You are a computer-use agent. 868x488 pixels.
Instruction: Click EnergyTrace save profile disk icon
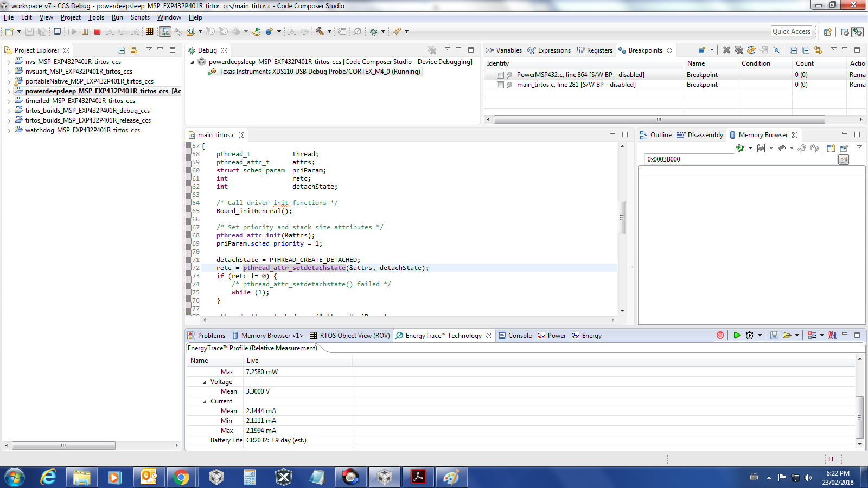coord(774,335)
